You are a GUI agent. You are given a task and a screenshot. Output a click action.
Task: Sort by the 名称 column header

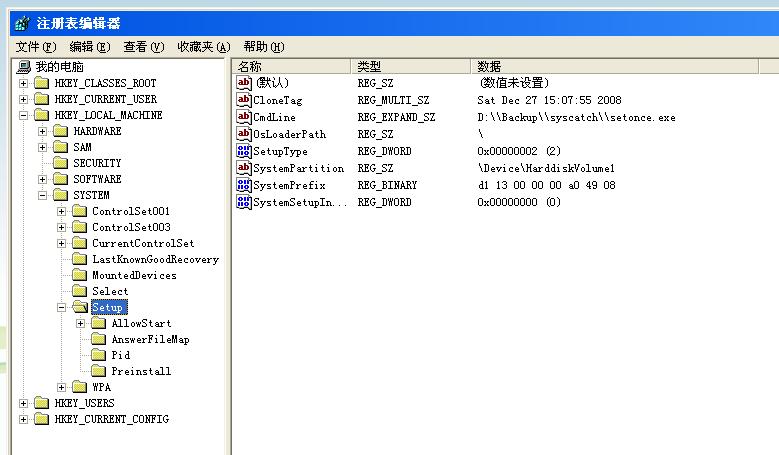point(292,66)
